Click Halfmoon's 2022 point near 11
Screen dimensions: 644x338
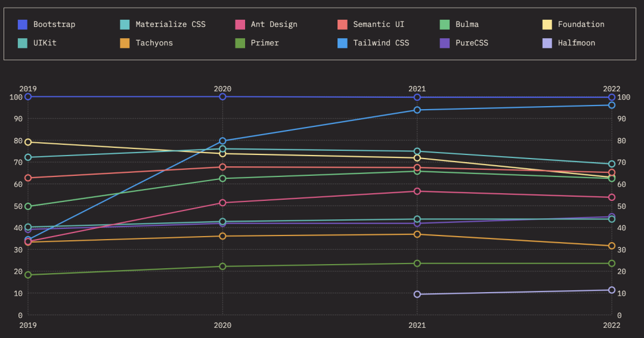pyautogui.click(x=612, y=290)
